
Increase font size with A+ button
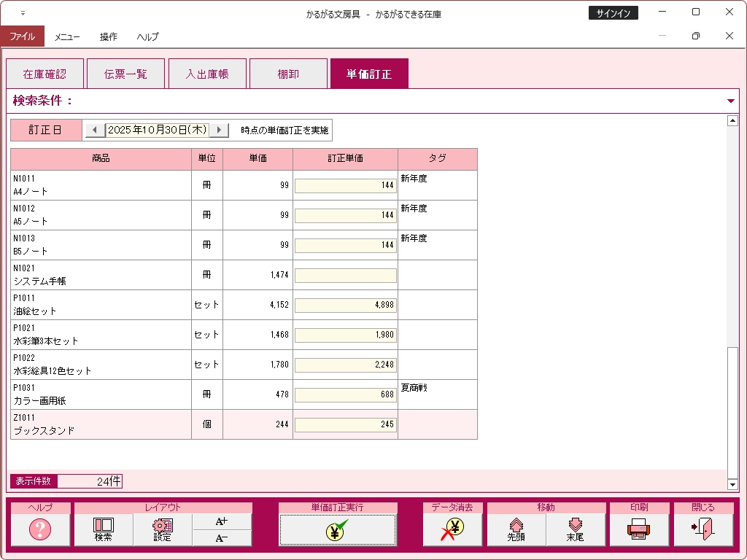pos(222,521)
